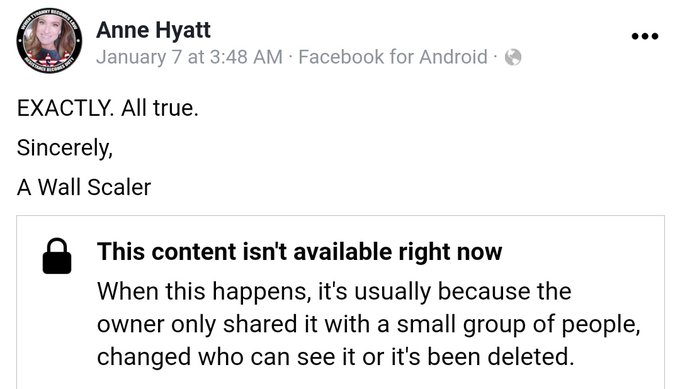Click the phrase "small group of people"

coord(518,324)
